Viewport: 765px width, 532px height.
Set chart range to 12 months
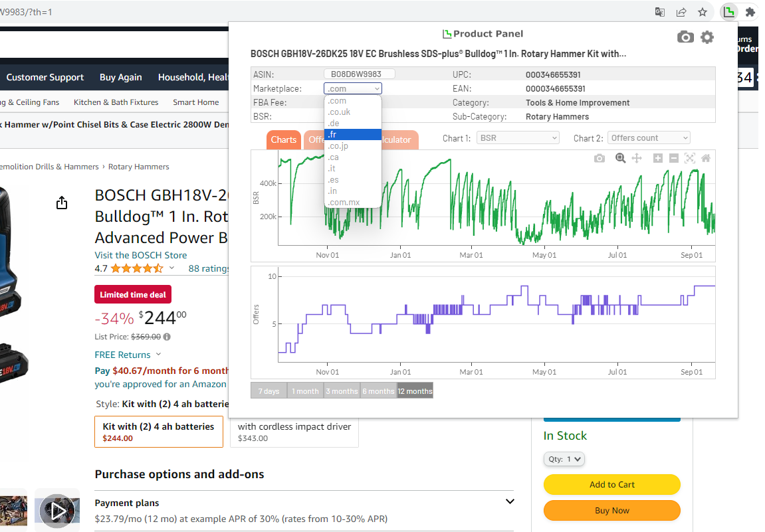pos(415,391)
